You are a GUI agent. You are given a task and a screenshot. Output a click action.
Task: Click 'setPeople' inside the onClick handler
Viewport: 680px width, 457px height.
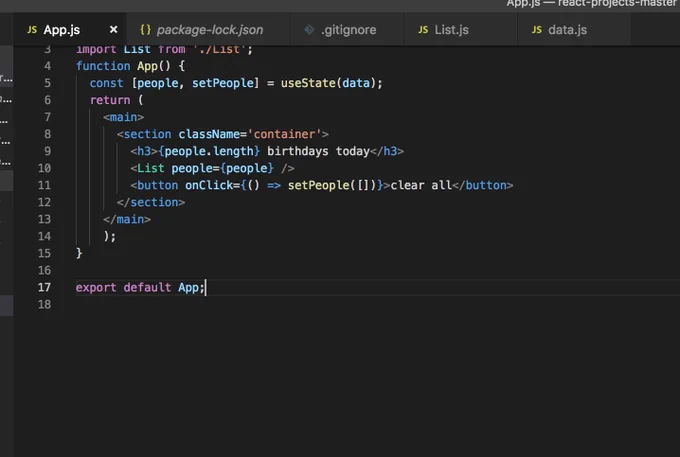click(318, 185)
